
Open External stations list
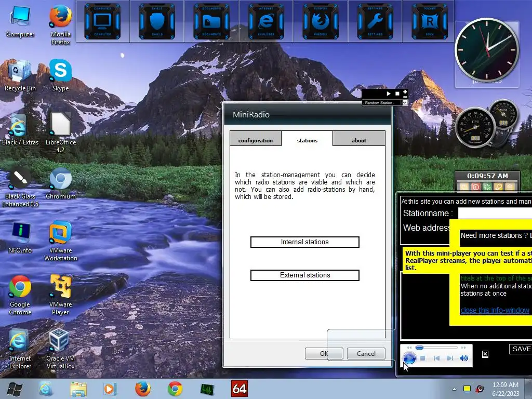[x=304, y=275]
